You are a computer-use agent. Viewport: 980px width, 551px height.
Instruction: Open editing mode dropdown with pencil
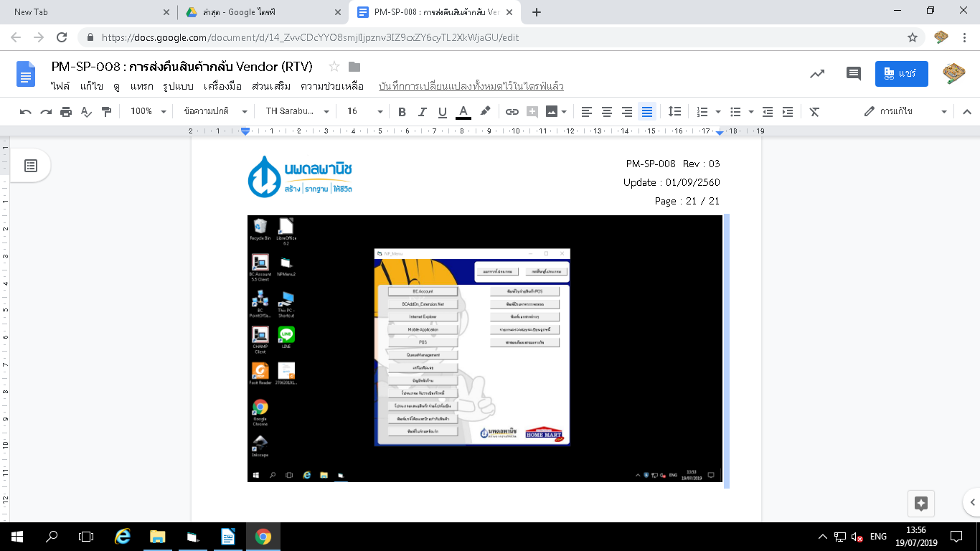pyautogui.click(x=905, y=112)
